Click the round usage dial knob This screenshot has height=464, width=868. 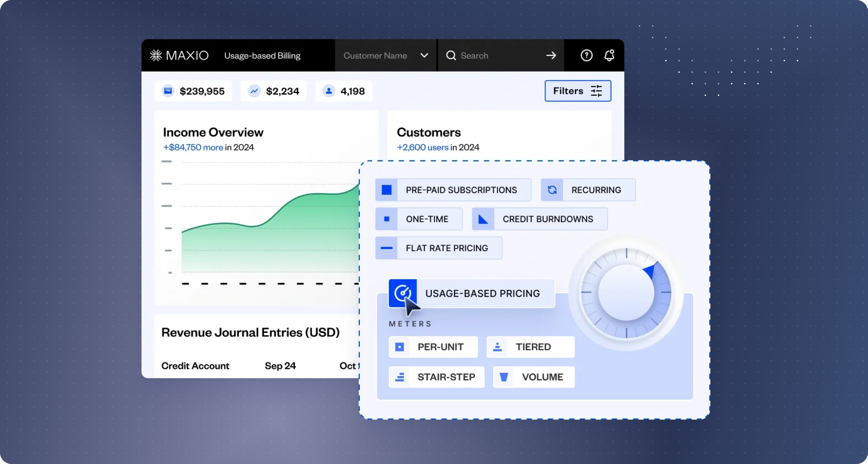tap(626, 292)
